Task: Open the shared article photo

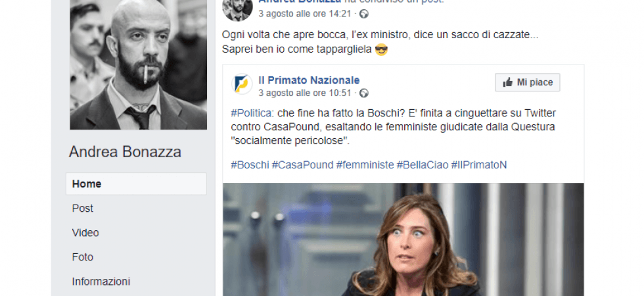Action: [403, 239]
